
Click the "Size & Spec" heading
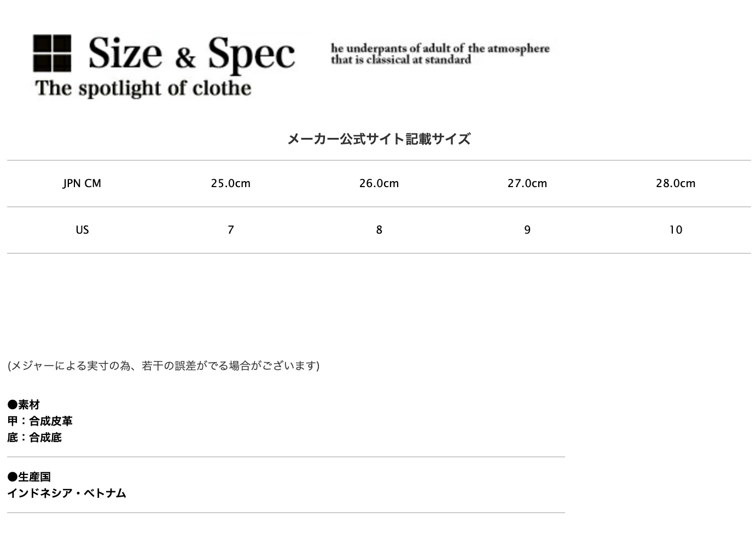click(191, 54)
